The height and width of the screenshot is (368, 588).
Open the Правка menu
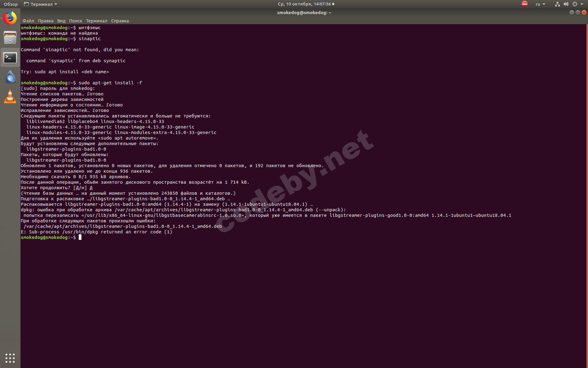pyautogui.click(x=46, y=21)
